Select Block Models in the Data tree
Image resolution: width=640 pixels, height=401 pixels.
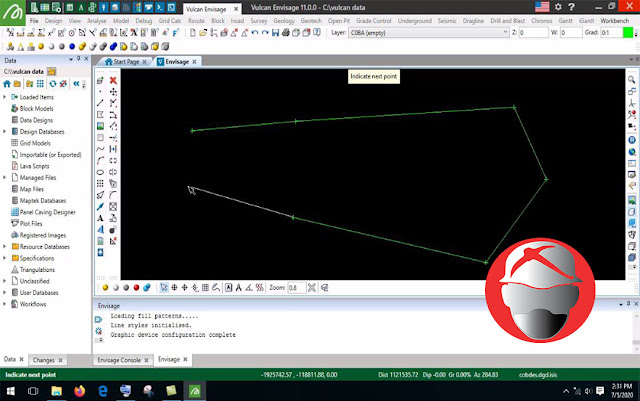click(36, 109)
